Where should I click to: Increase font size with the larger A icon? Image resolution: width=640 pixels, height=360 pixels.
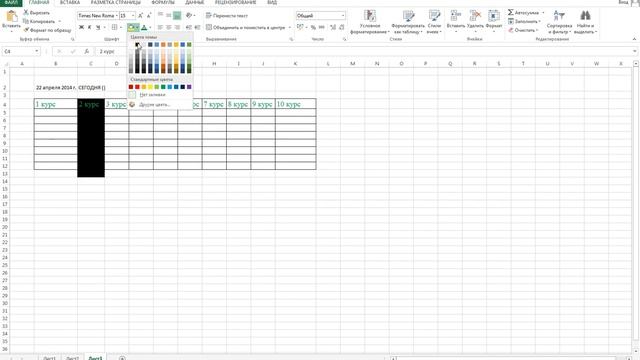click(140, 16)
